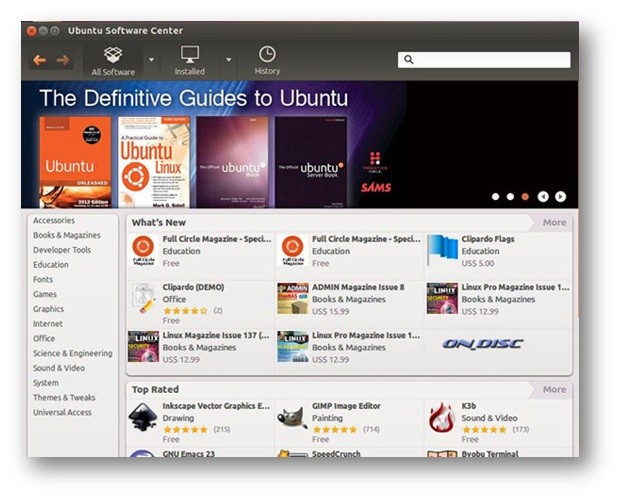Open second Full Circle Magazine icon
The height and width of the screenshot is (499, 621).
293,250
